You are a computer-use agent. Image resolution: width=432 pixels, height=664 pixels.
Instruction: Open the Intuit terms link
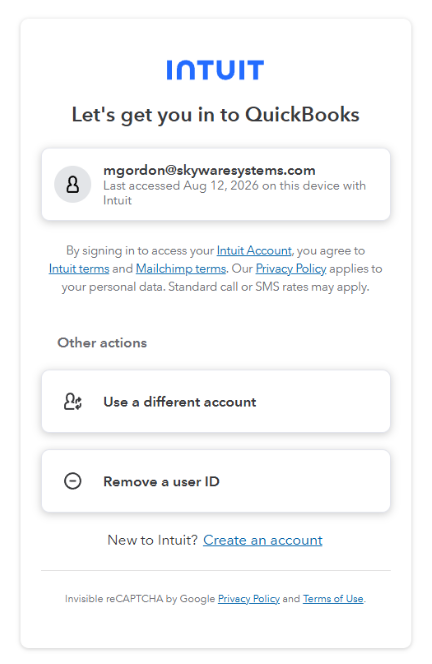(x=79, y=269)
